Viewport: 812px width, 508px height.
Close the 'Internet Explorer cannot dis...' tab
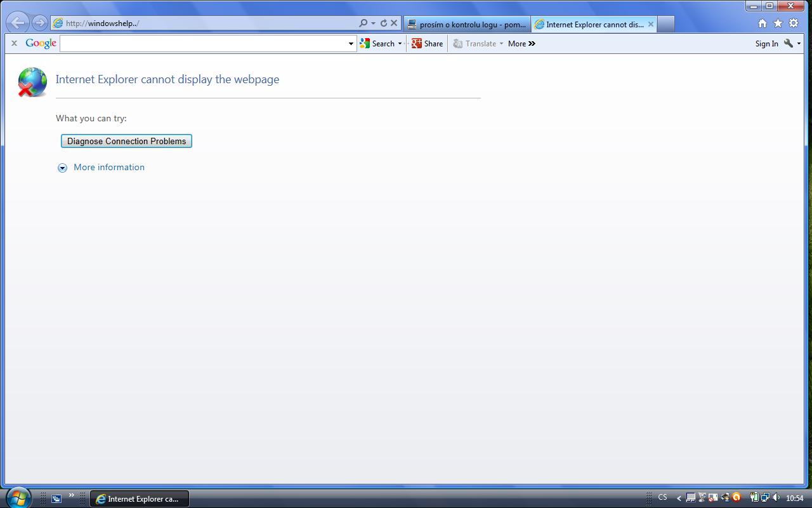click(651, 24)
